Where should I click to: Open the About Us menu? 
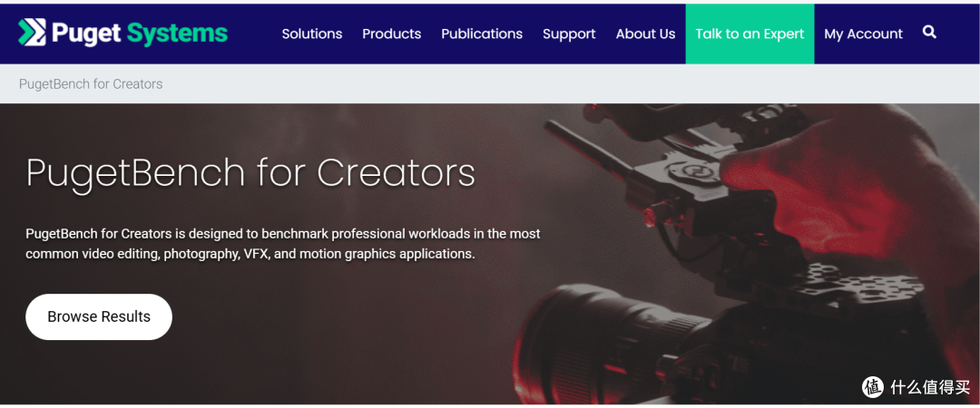[x=646, y=34]
